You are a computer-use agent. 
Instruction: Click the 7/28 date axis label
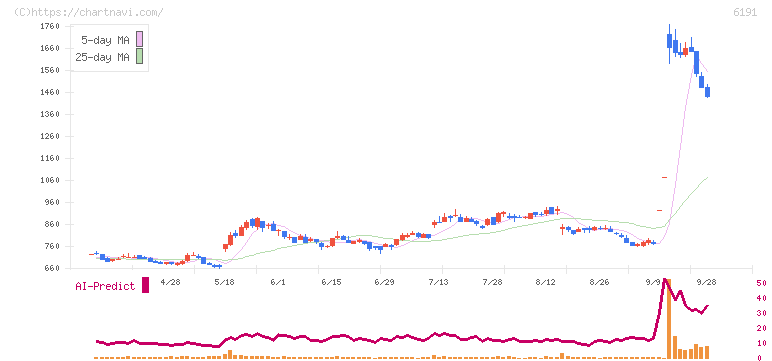pyautogui.click(x=492, y=282)
